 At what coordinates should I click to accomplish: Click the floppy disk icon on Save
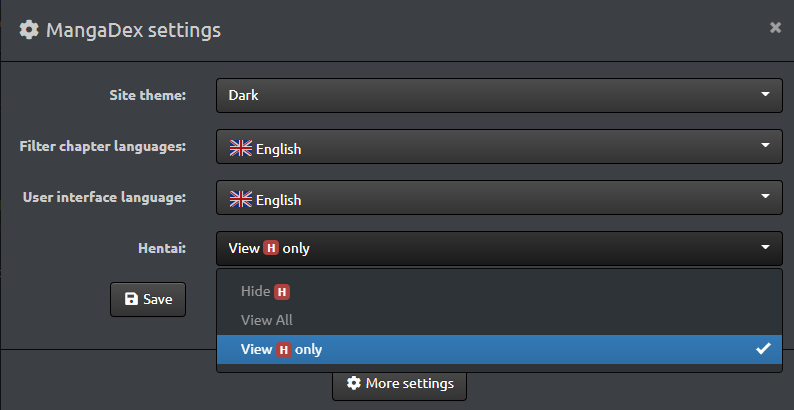131,299
